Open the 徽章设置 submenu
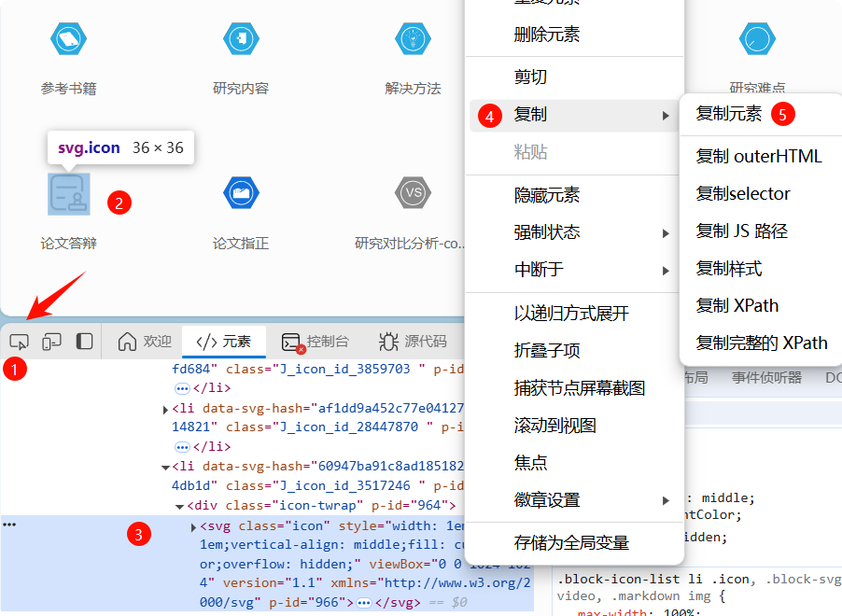The image size is (842, 616). tap(575, 500)
